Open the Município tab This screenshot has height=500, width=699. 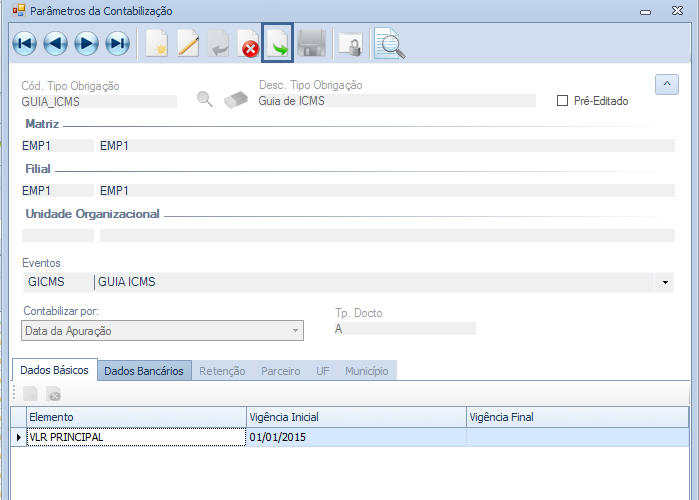[367, 371]
